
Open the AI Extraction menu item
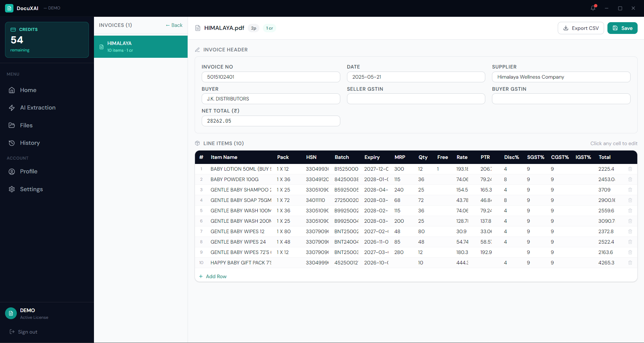[47, 108]
